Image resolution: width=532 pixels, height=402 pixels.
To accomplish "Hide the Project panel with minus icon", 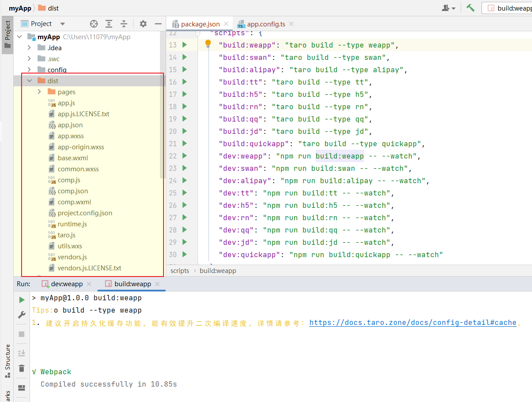I will pyautogui.click(x=158, y=24).
